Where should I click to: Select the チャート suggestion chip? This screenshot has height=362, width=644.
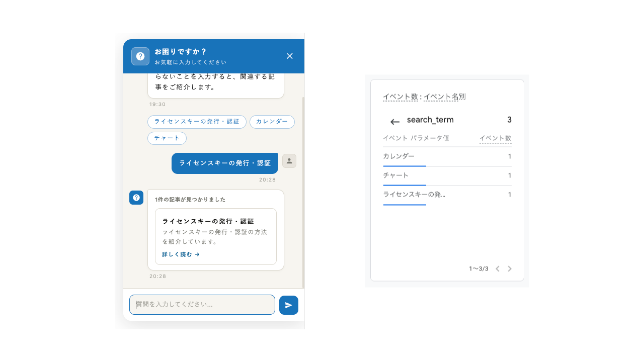(167, 138)
